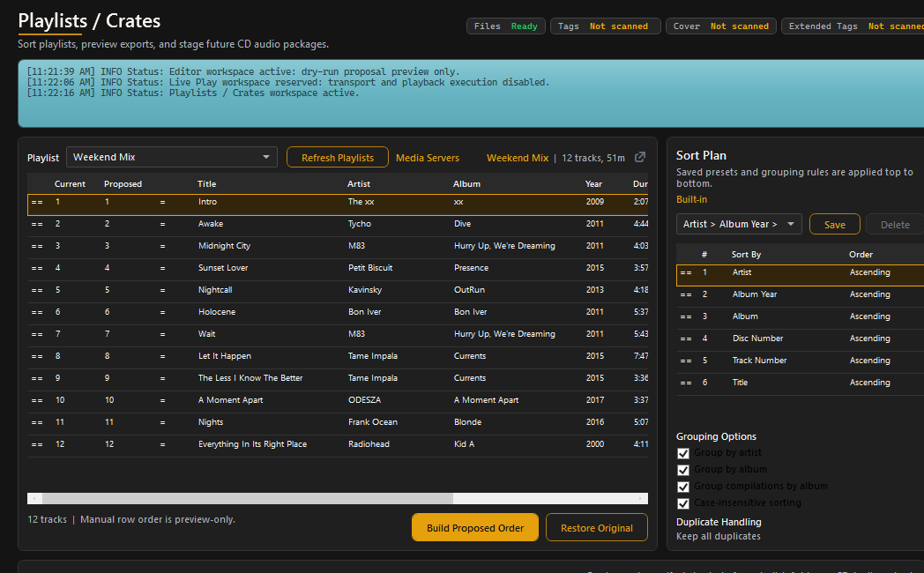
Task: Sort by the Year column header
Action: 593,183
